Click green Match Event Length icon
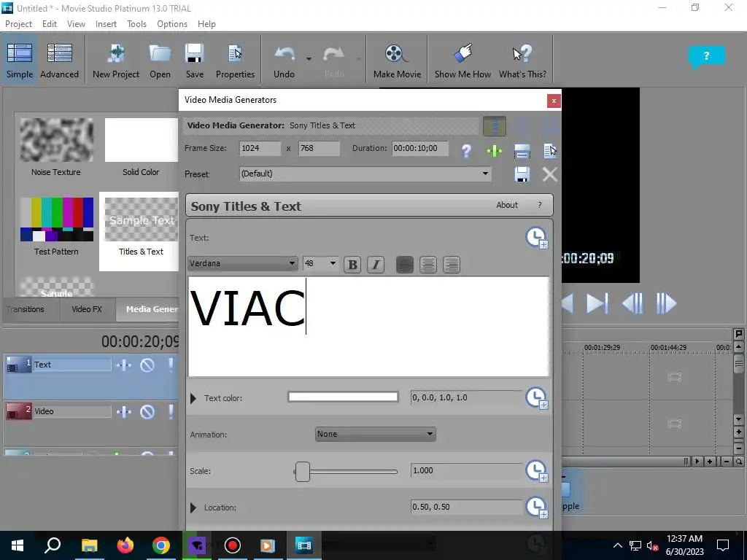The image size is (747, 560). pos(494,151)
